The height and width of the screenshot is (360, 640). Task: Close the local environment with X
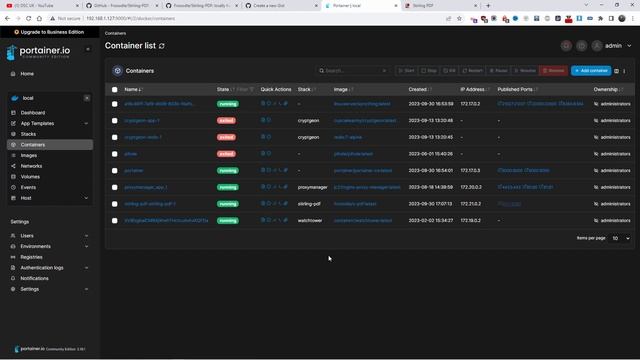(87, 98)
